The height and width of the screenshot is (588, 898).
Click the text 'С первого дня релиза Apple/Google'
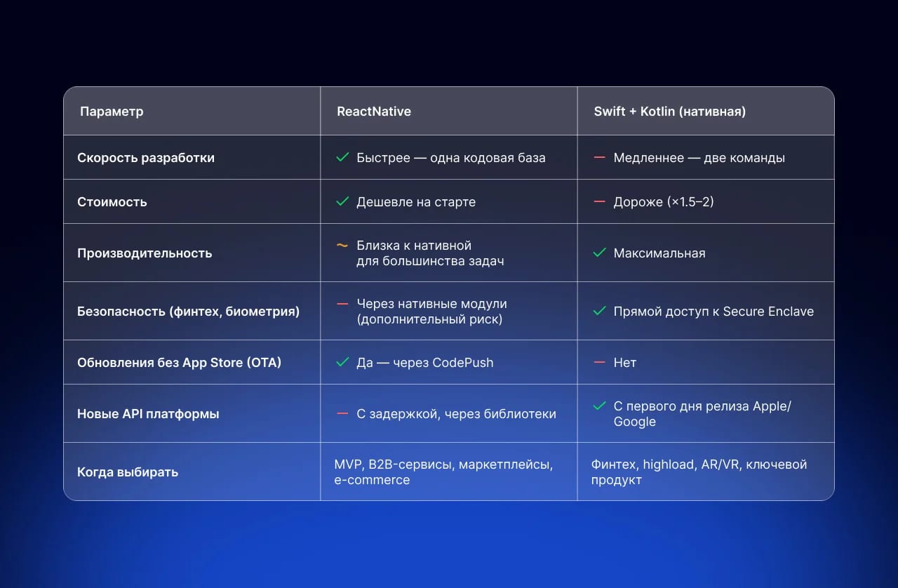[x=702, y=413]
